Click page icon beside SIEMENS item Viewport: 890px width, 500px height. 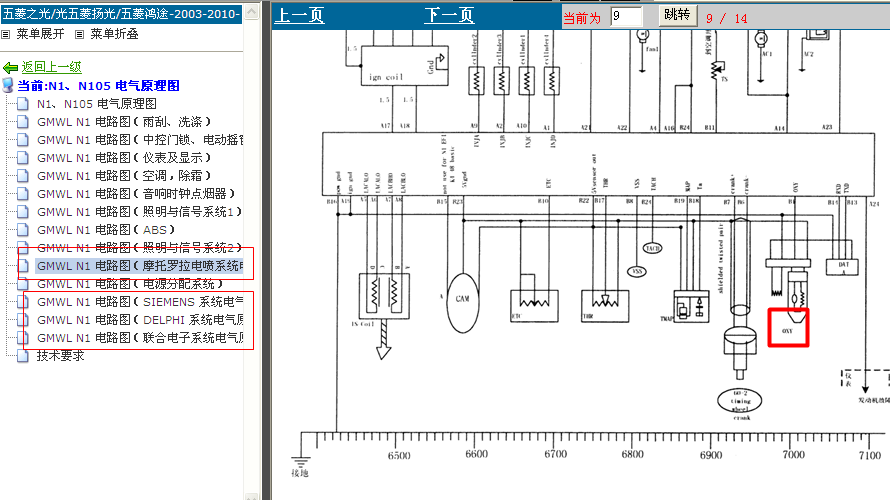pos(23,302)
